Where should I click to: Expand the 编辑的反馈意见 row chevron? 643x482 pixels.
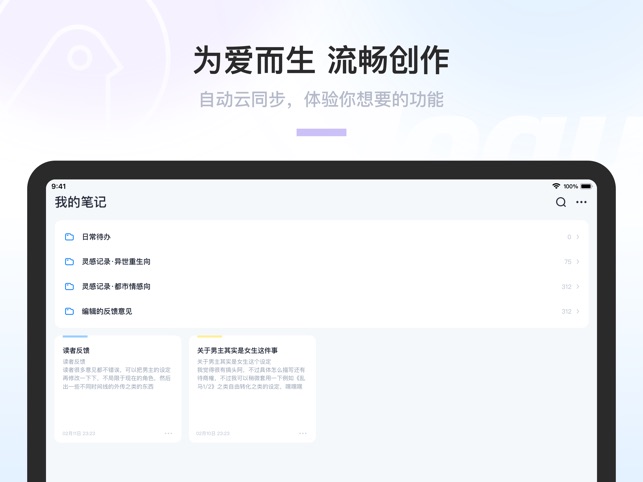click(x=578, y=311)
